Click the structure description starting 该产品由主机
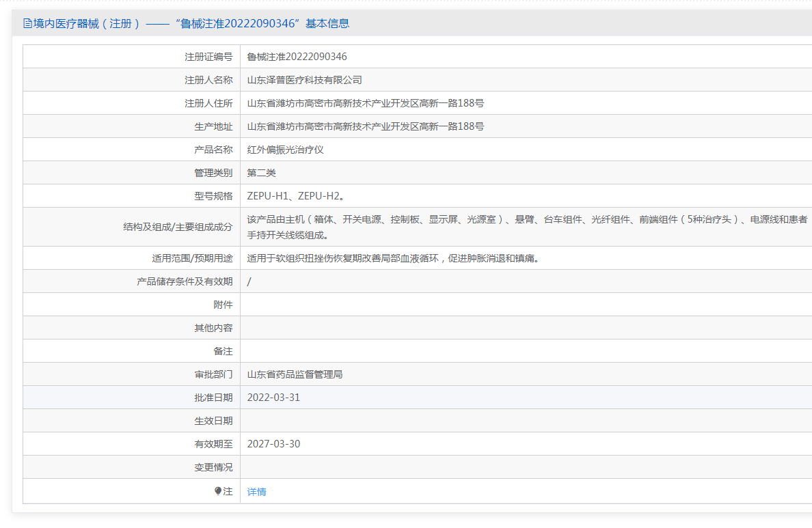 pos(527,227)
